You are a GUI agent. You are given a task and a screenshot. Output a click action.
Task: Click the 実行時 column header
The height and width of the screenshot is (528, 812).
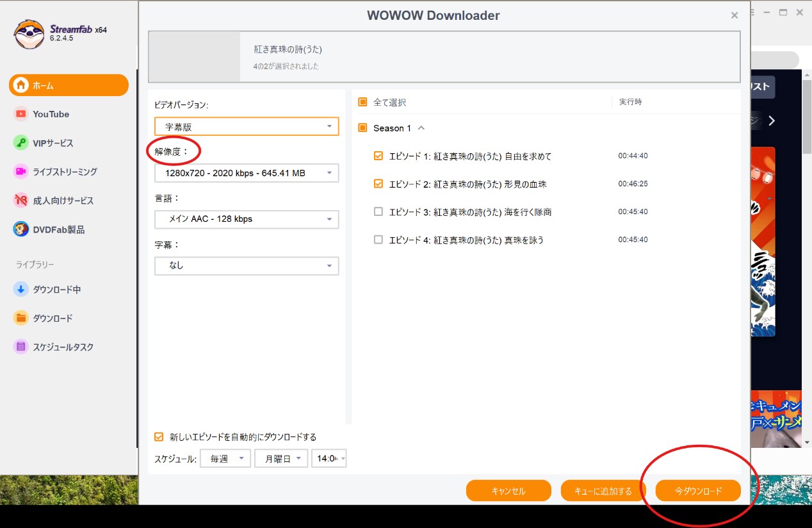pyautogui.click(x=630, y=102)
